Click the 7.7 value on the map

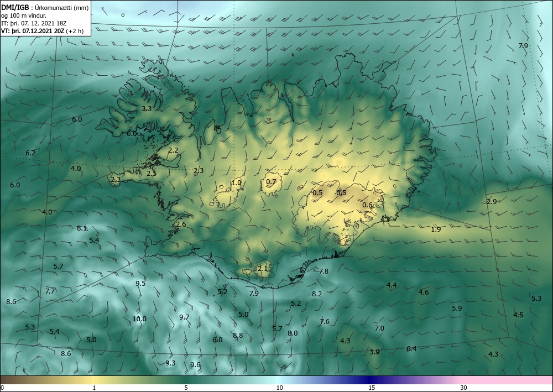[50, 291]
